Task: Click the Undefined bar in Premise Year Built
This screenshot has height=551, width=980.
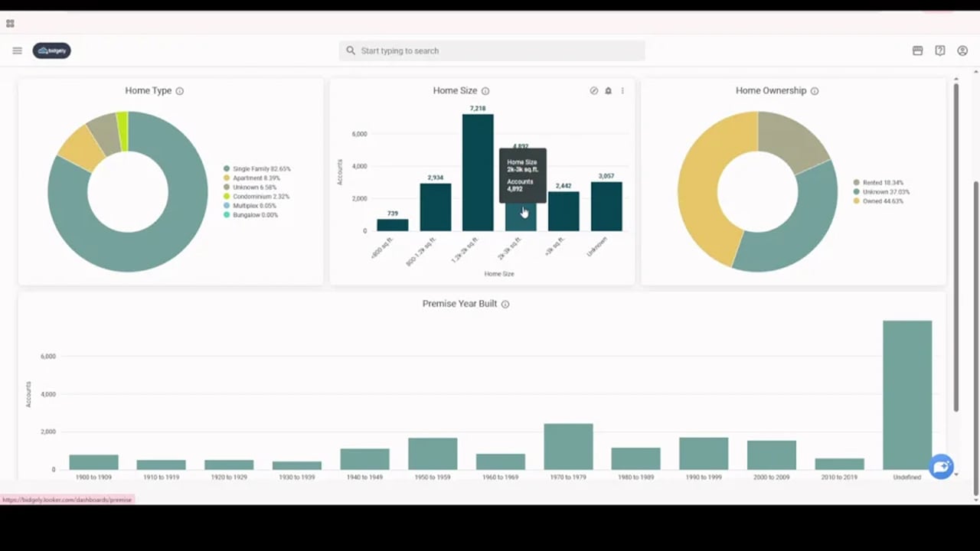Action: (907, 394)
